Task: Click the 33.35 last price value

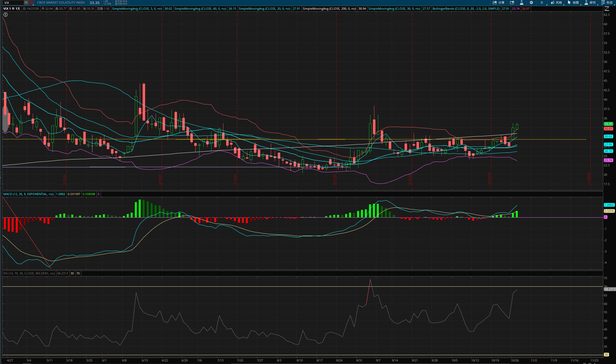Action: pyautogui.click(x=95, y=3)
